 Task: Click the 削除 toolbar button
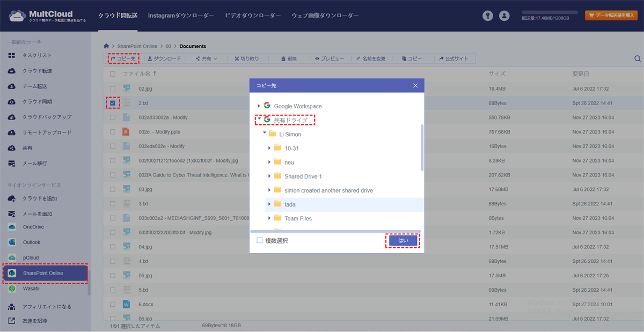click(288, 58)
